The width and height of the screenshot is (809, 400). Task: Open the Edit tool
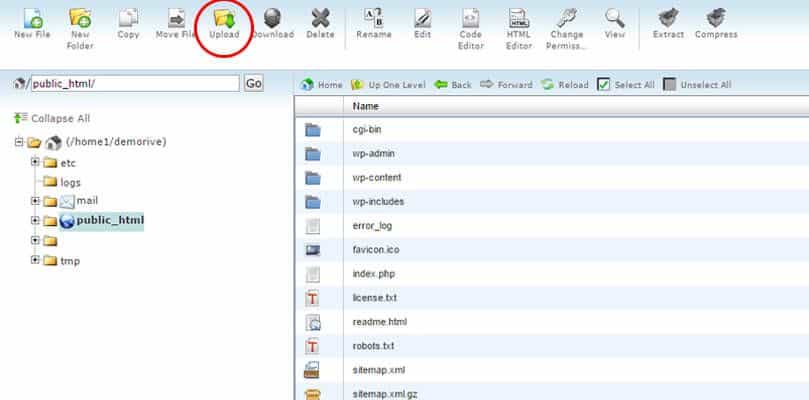pyautogui.click(x=422, y=24)
